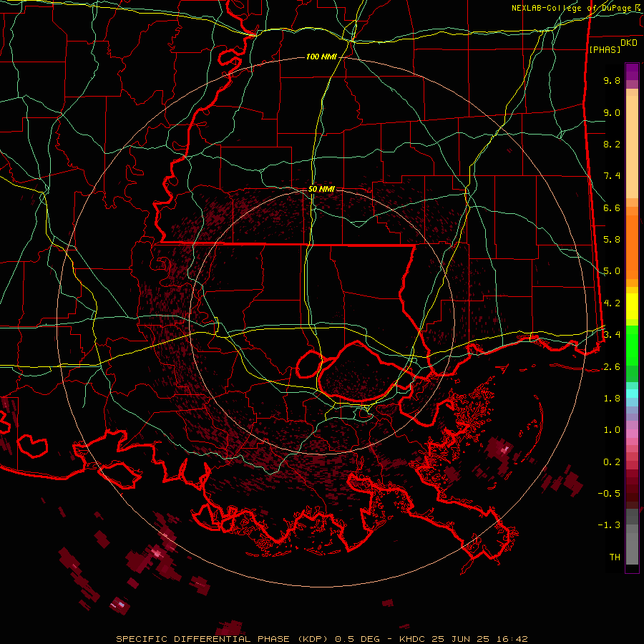Click the 3.4 color scale label
The width and height of the screenshot is (644, 644).
pos(612,335)
